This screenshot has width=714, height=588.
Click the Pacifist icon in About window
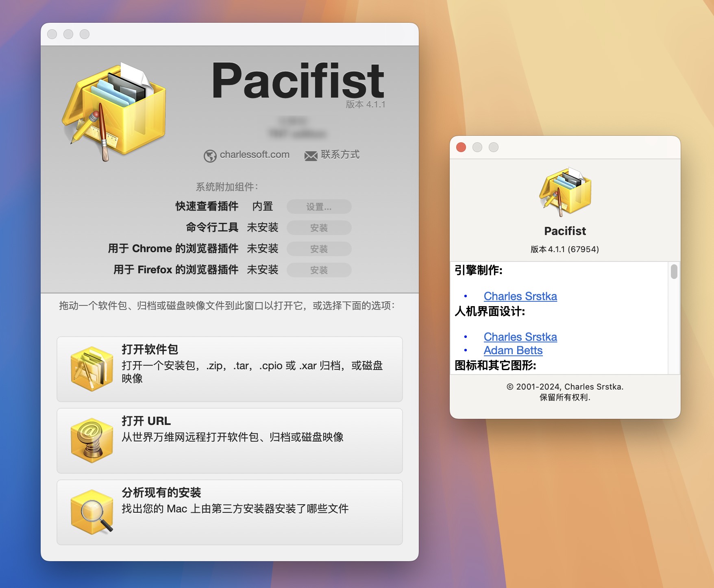tap(565, 192)
